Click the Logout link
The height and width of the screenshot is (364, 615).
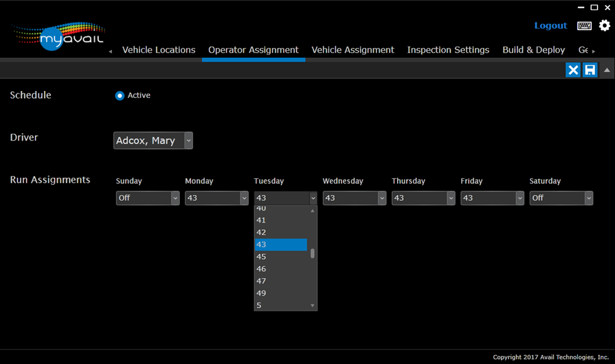[550, 26]
